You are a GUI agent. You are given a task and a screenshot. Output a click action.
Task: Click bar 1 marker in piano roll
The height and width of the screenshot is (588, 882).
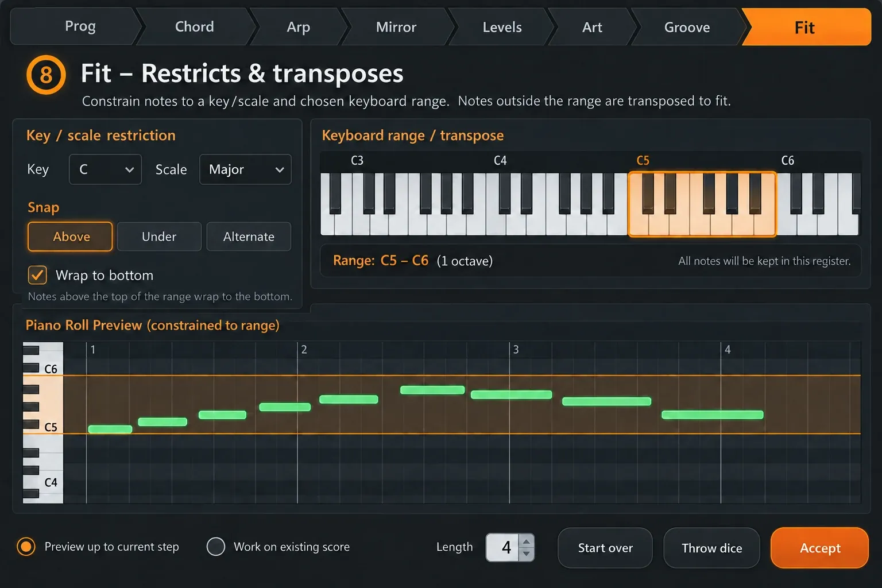click(93, 349)
